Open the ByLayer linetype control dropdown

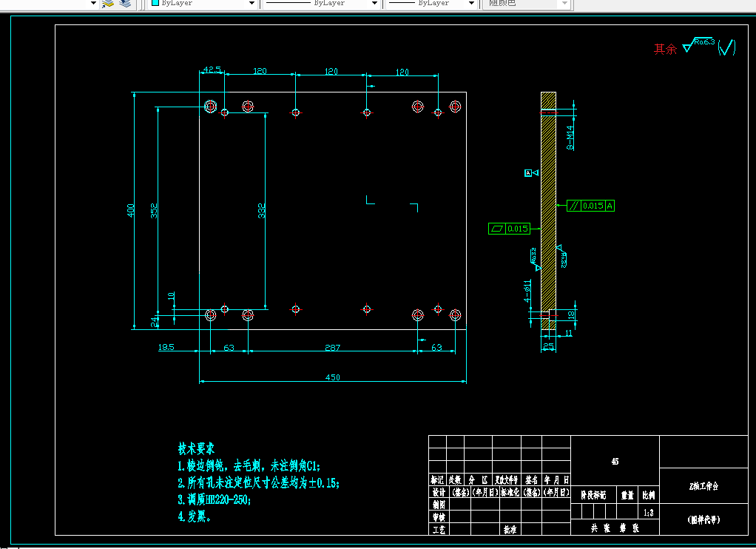point(374,4)
